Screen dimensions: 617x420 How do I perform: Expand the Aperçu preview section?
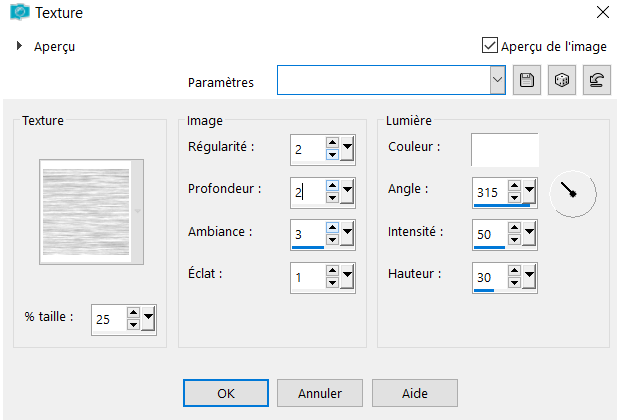[19, 45]
